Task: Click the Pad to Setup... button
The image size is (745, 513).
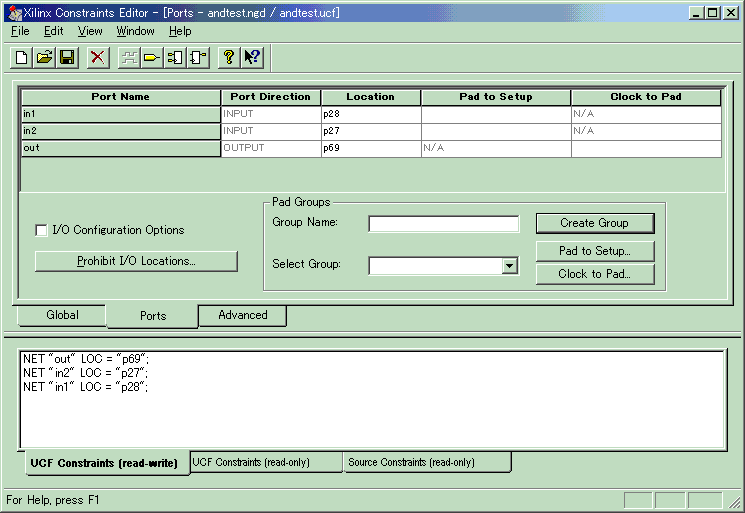Action: [595, 251]
